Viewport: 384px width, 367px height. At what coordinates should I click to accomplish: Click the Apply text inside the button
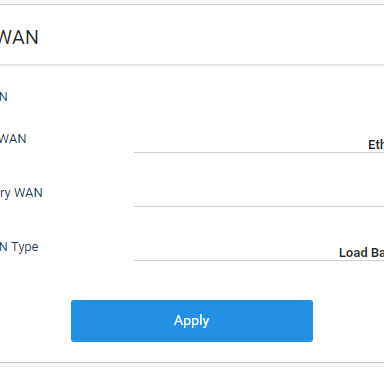click(x=192, y=321)
